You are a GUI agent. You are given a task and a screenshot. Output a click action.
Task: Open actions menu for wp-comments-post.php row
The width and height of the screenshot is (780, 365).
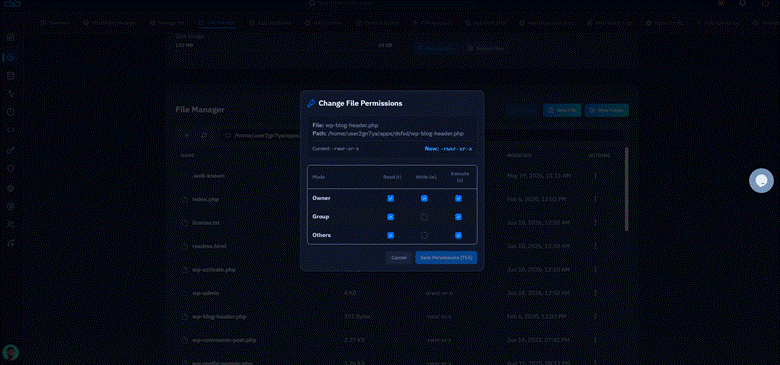point(595,340)
